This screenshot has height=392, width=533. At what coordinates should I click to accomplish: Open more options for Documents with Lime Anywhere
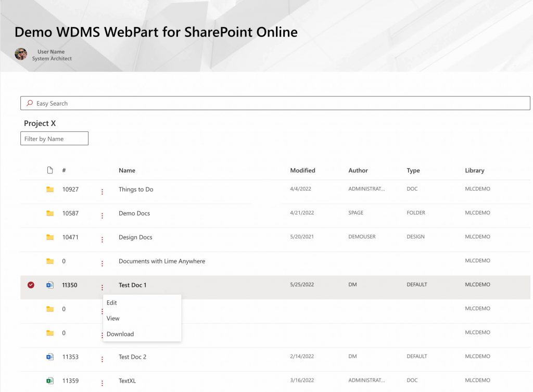pos(102,263)
